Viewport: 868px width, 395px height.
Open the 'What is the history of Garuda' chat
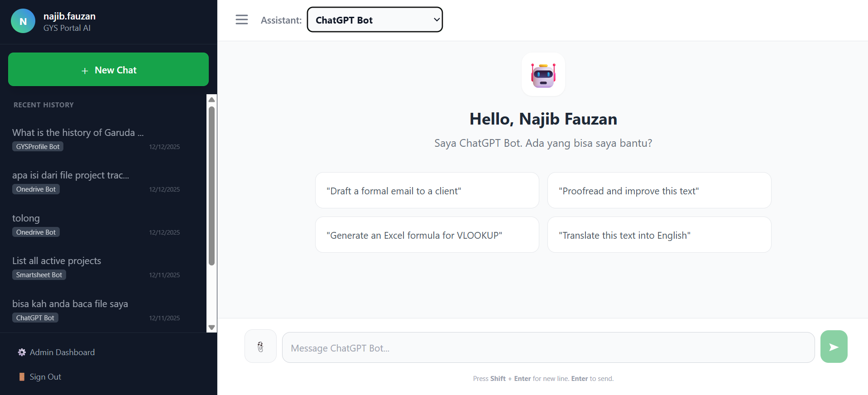78,133
